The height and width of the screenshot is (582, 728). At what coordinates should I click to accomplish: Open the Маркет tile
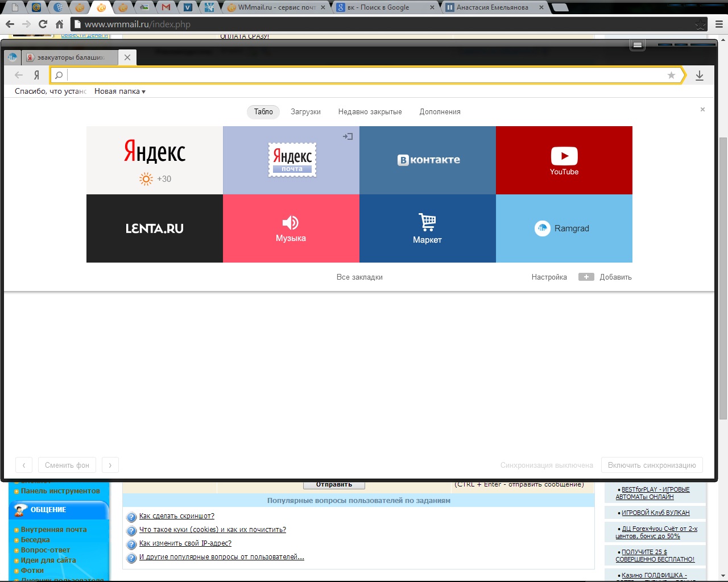click(428, 228)
